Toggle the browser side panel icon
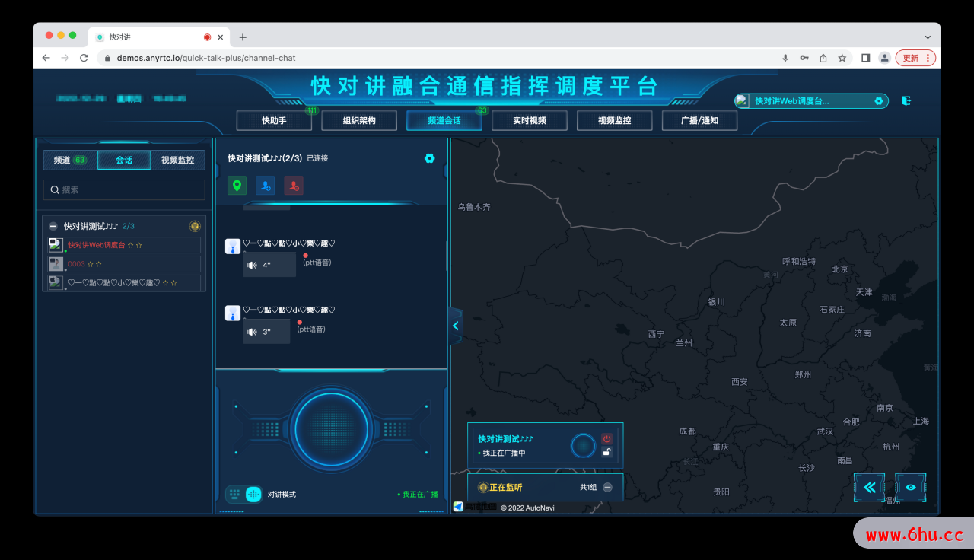The height and width of the screenshot is (560, 974). (x=865, y=58)
